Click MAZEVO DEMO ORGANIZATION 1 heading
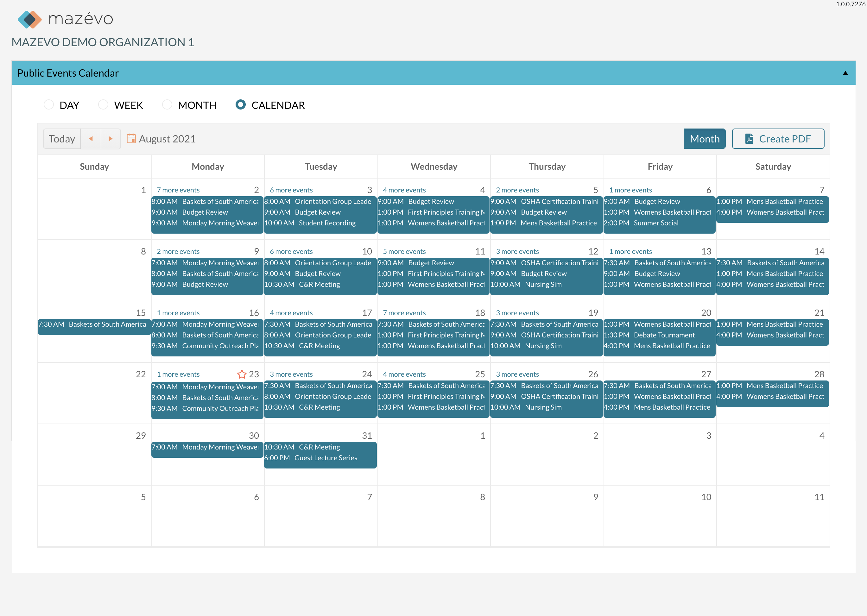The image size is (867, 616). click(x=103, y=42)
